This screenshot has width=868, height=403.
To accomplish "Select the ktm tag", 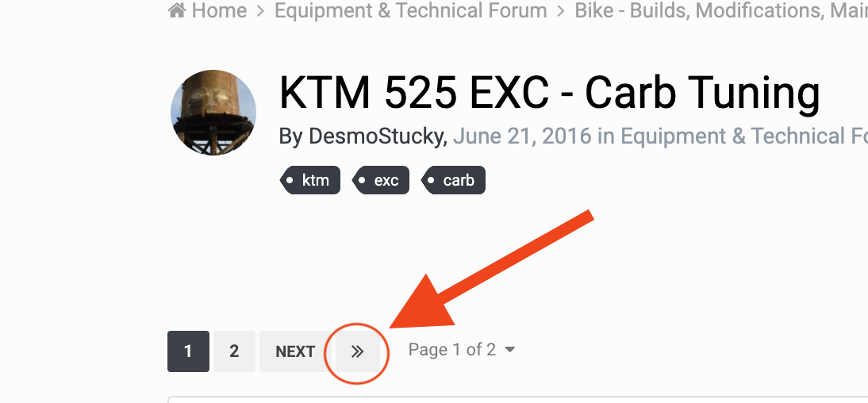I will [x=310, y=180].
